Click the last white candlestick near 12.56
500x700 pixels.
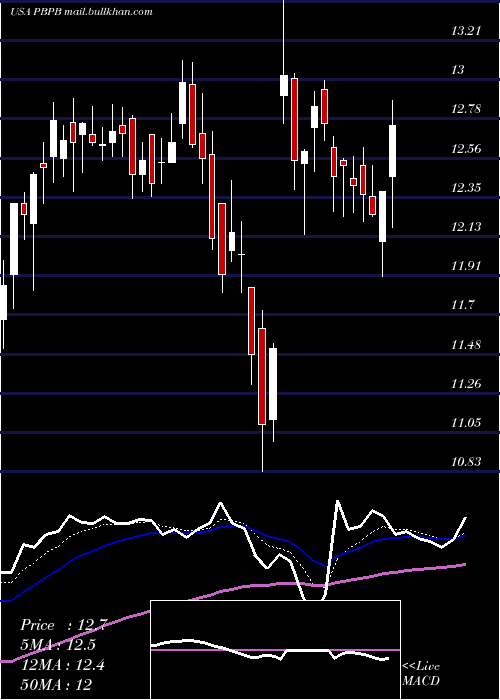(x=392, y=151)
